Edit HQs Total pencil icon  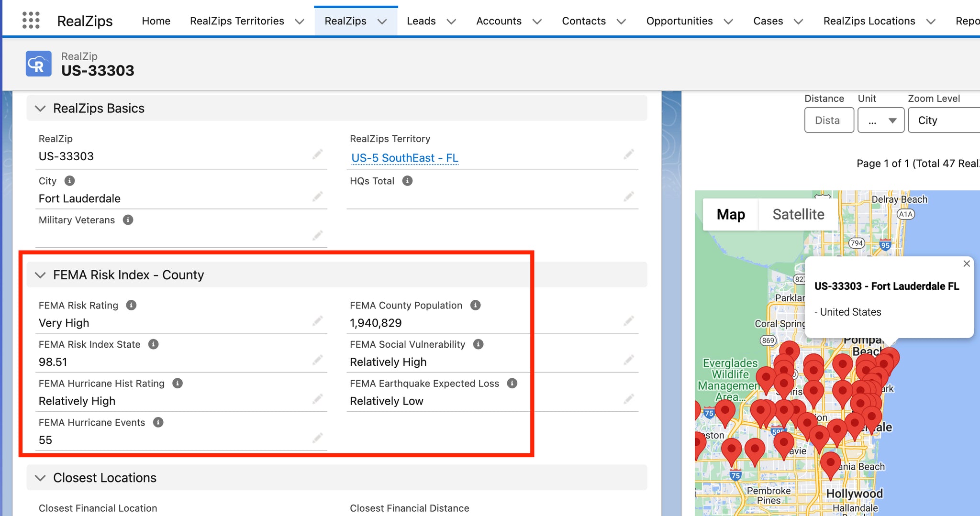pyautogui.click(x=629, y=197)
